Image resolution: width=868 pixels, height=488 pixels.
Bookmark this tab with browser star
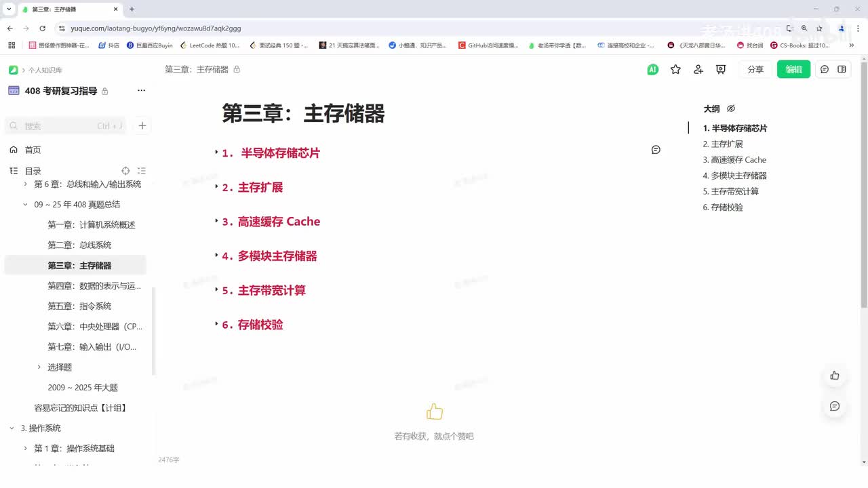tap(819, 28)
